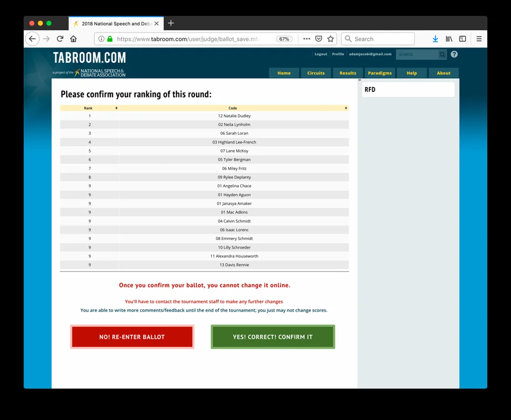The height and width of the screenshot is (420, 511).
Task: Click heading Please confirm your ranking
Action: point(136,94)
